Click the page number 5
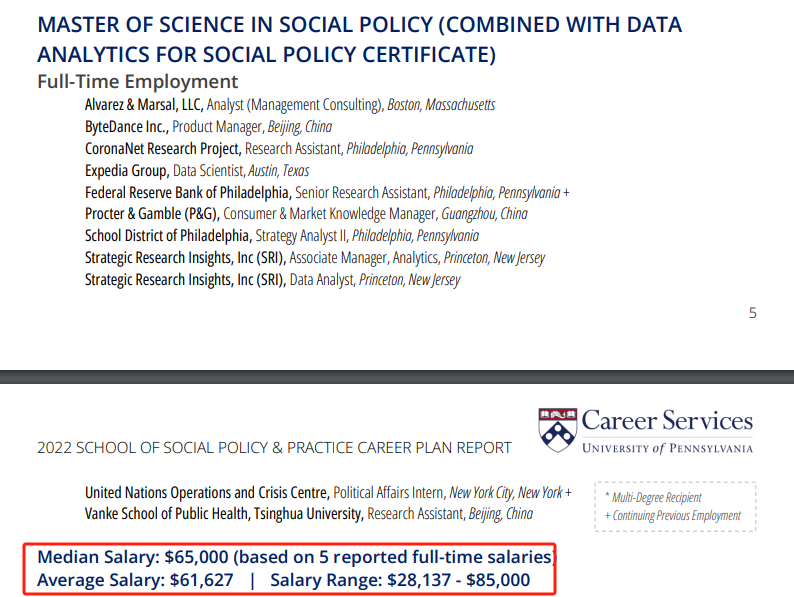Viewport: 794px width, 597px height. pyautogui.click(x=752, y=313)
